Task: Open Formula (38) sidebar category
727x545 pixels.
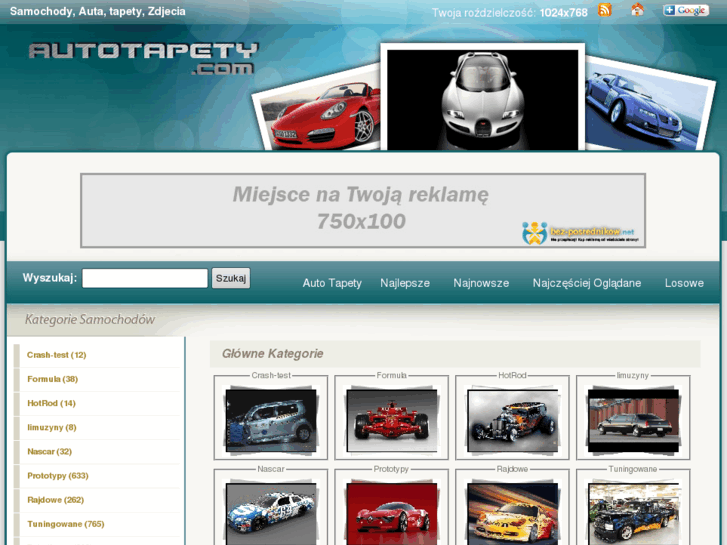Action: (x=52, y=379)
